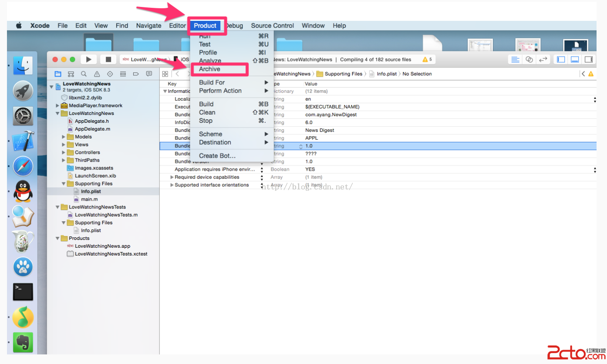This screenshot has height=364, width=607.
Task: Open the Apple menu
Action: click(x=19, y=26)
